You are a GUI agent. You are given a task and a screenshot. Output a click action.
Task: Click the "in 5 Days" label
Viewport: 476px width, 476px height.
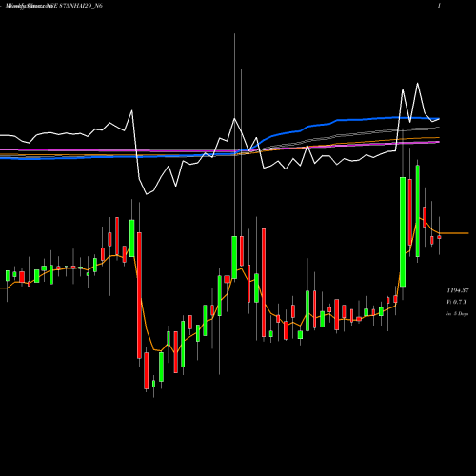point(457,314)
